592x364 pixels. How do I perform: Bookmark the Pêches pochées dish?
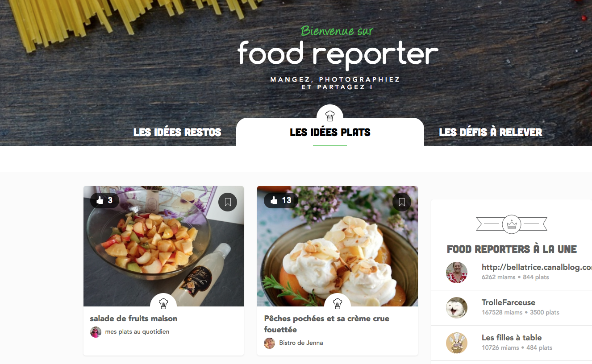(401, 202)
